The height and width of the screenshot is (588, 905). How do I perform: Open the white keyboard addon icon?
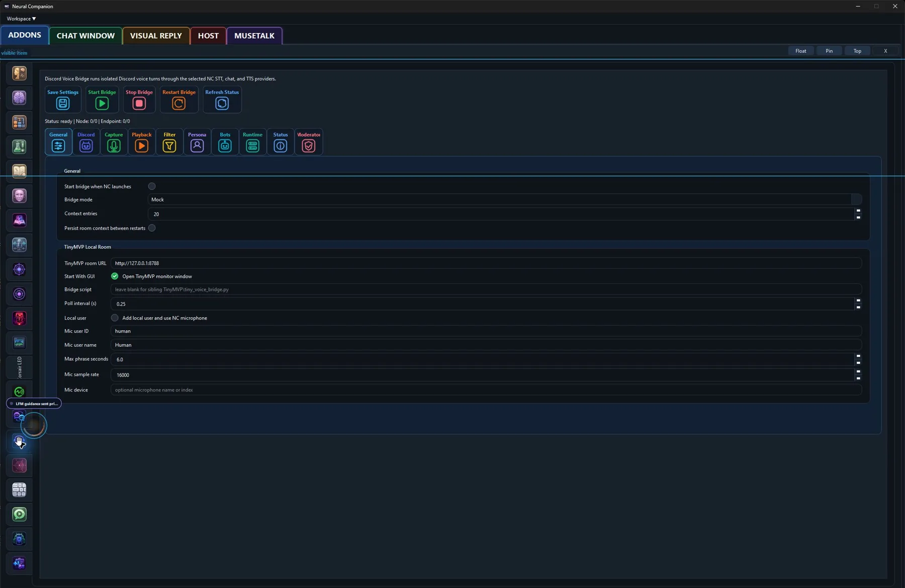click(19, 490)
